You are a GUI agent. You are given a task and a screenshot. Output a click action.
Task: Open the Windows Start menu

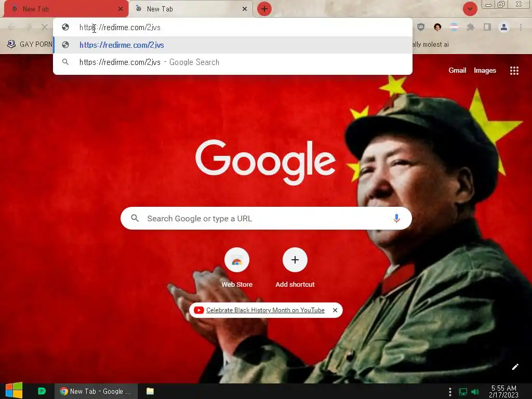click(14, 391)
